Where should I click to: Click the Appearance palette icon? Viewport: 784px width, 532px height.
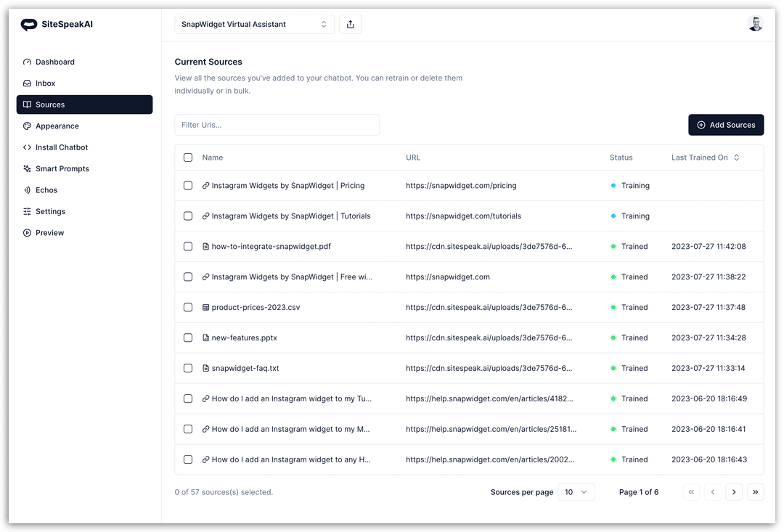pyautogui.click(x=27, y=126)
